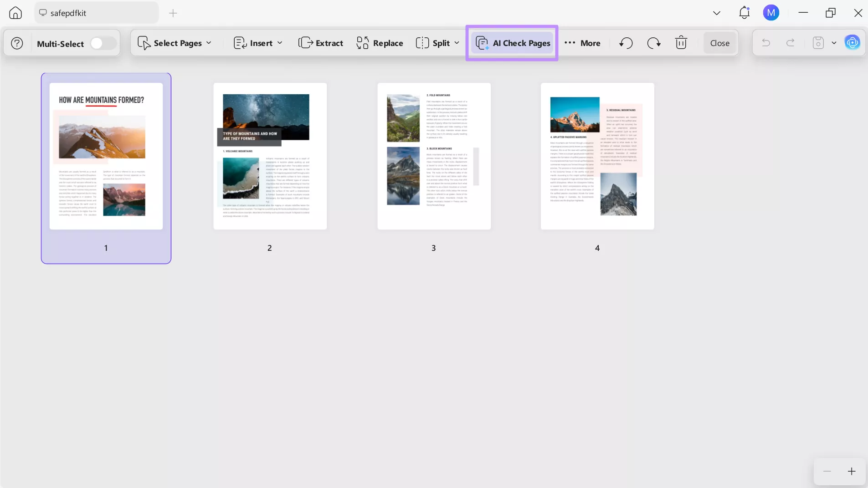Click the Home icon
This screenshot has width=868, height=488.
click(15, 13)
